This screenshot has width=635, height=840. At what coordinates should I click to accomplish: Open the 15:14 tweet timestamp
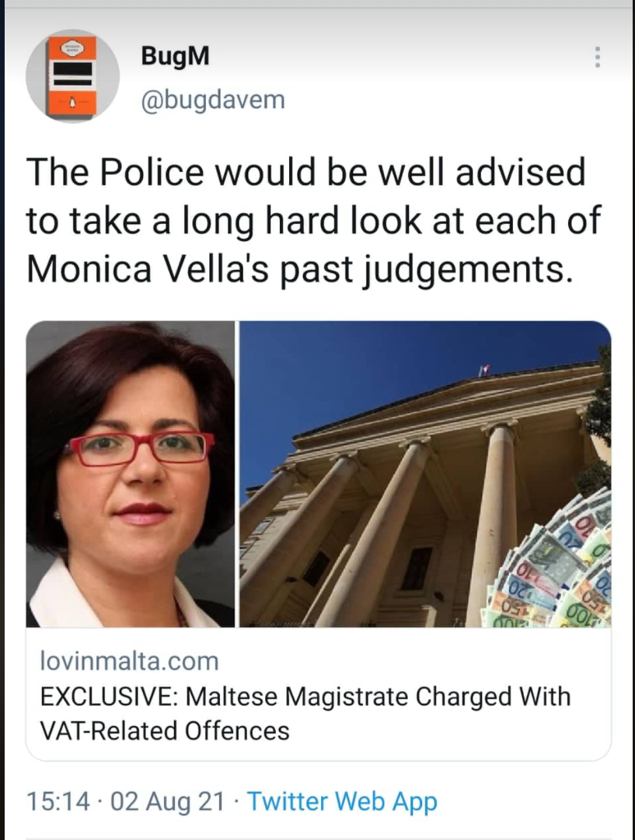click(x=58, y=801)
